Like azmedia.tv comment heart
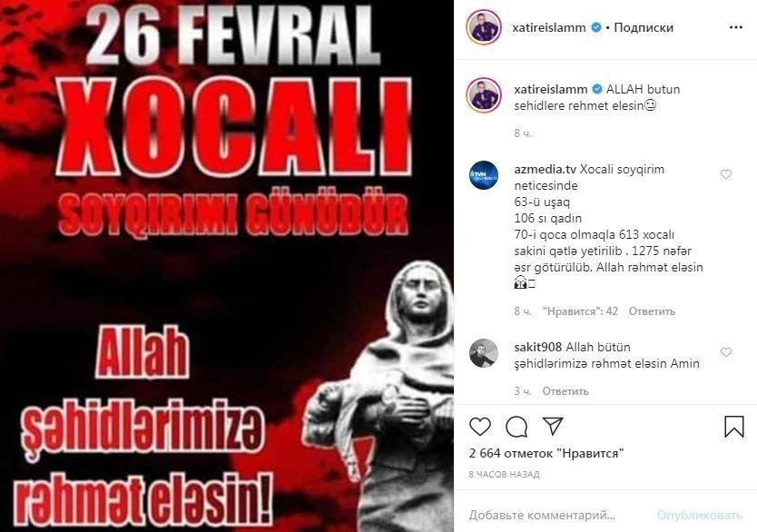Screen dimensions: 757x532 coord(726,174)
